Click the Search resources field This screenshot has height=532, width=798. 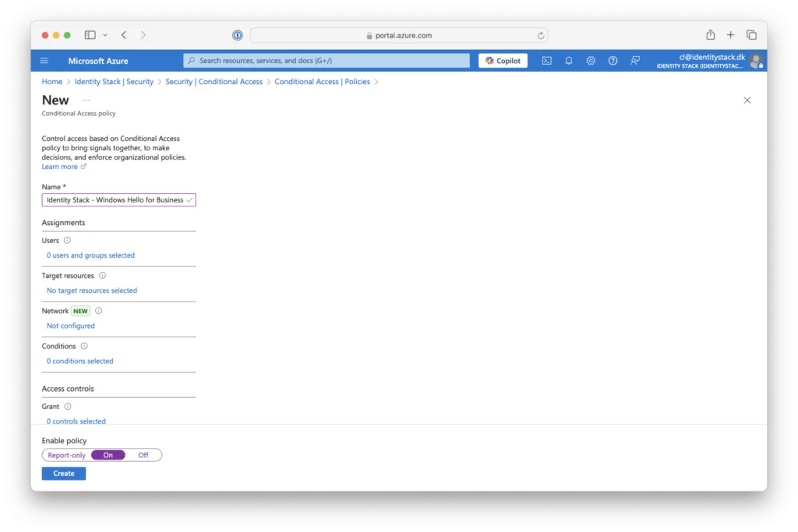pos(327,61)
